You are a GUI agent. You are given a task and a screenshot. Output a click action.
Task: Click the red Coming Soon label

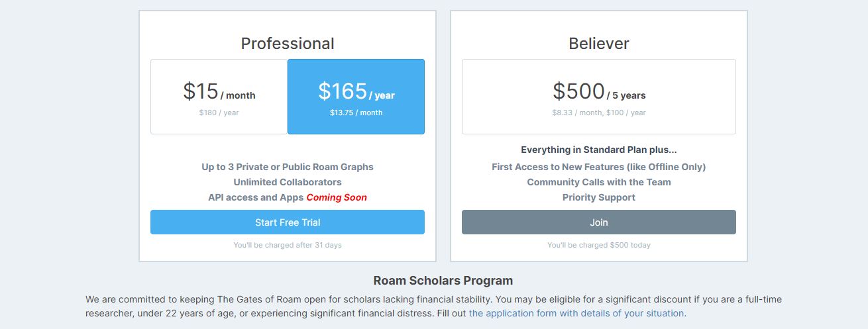336,197
